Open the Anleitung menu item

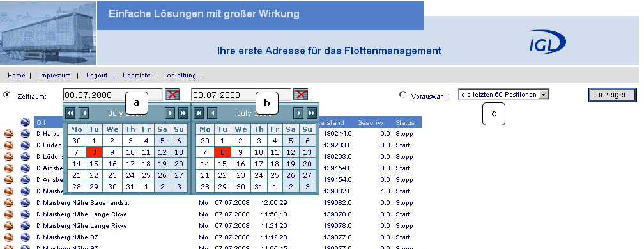(181, 76)
